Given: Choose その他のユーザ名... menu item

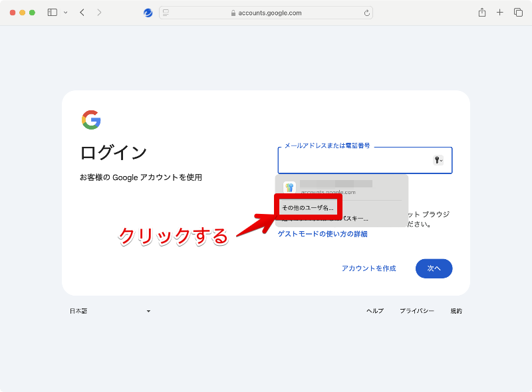Looking at the screenshot, I should 308,208.
